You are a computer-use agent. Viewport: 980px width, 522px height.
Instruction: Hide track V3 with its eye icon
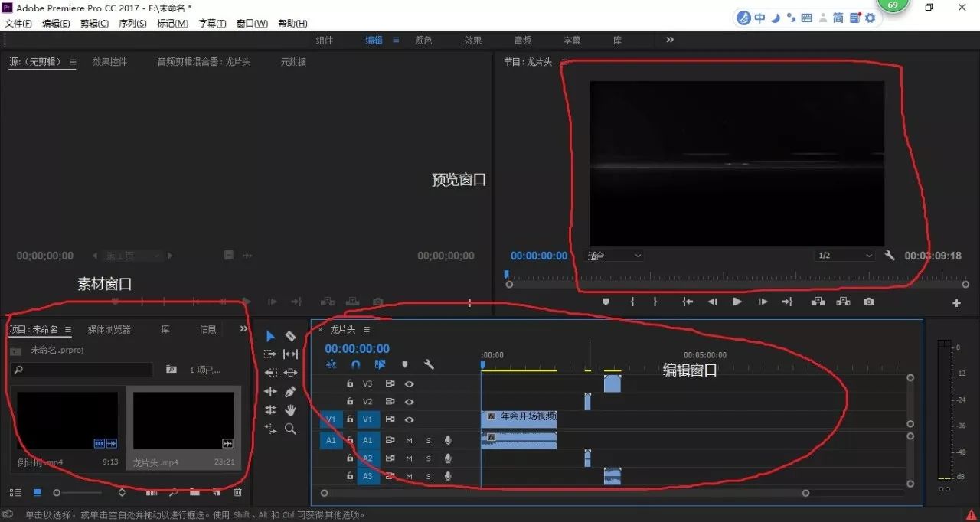coord(410,383)
